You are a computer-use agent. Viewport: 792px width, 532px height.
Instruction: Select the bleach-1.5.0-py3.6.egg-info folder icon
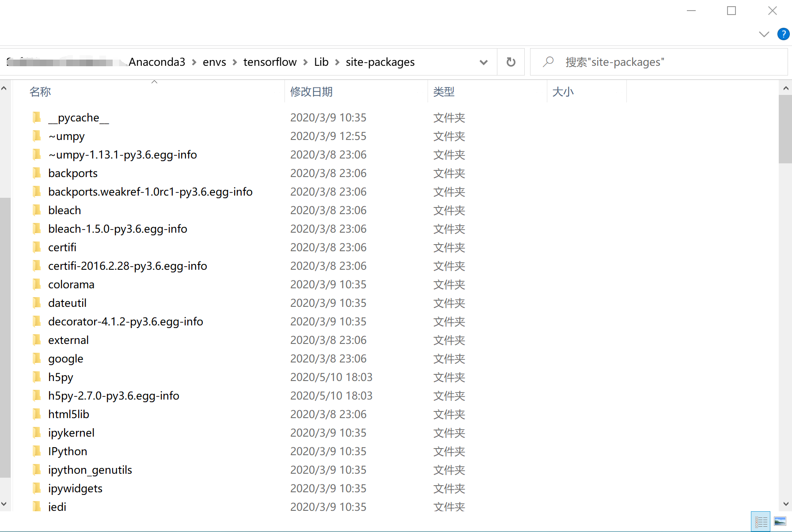[x=37, y=229]
